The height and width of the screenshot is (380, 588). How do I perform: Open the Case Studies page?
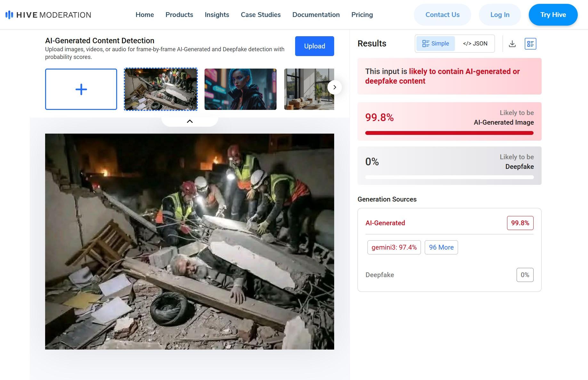(261, 15)
